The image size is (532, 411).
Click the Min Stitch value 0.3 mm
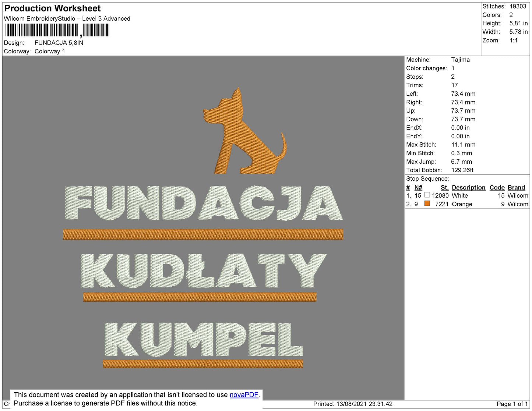[x=462, y=153]
